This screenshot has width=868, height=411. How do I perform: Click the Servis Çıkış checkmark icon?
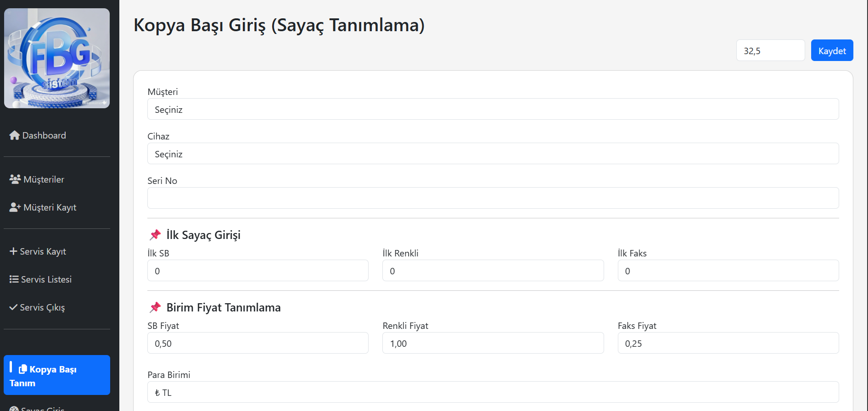click(x=13, y=307)
